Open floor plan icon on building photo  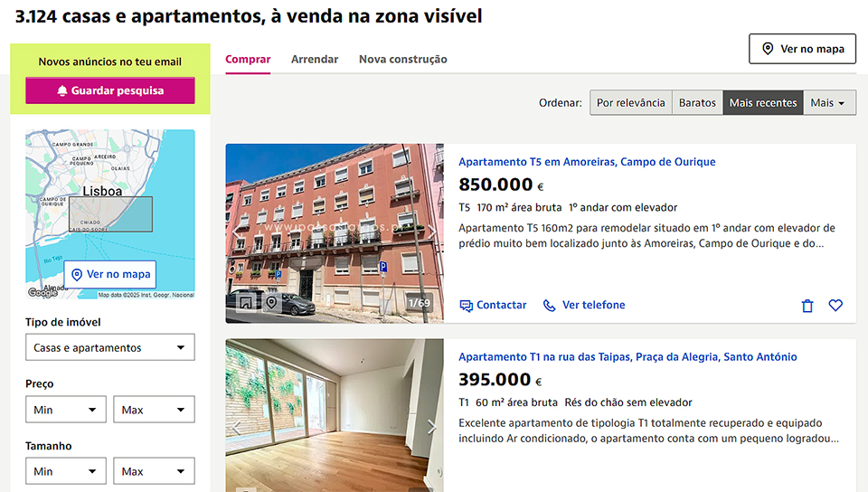[246, 303]
